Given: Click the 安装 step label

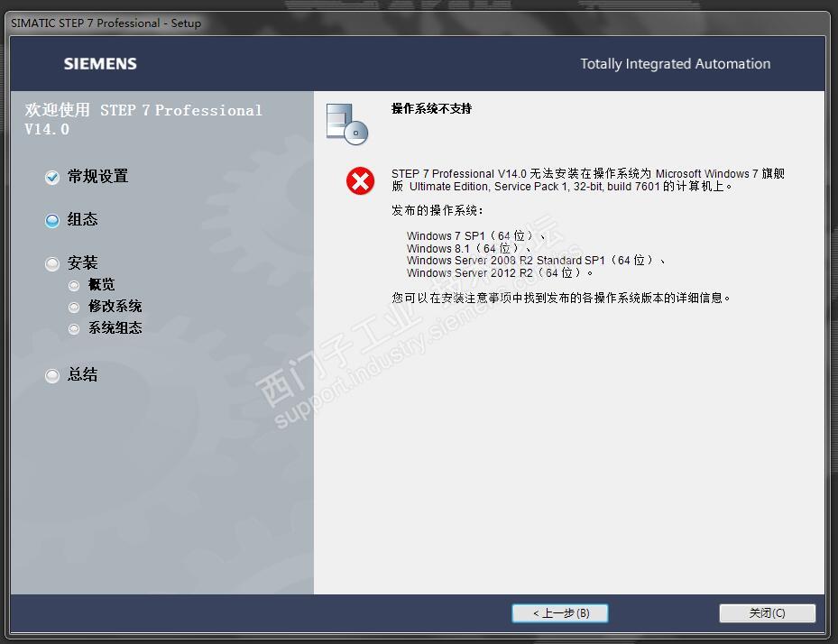Looking at the screenshot, I should tap(82, 262).
